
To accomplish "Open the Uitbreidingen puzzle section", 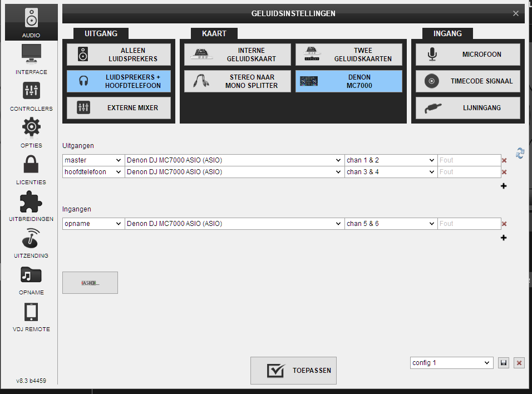I will tap(31, 206).
